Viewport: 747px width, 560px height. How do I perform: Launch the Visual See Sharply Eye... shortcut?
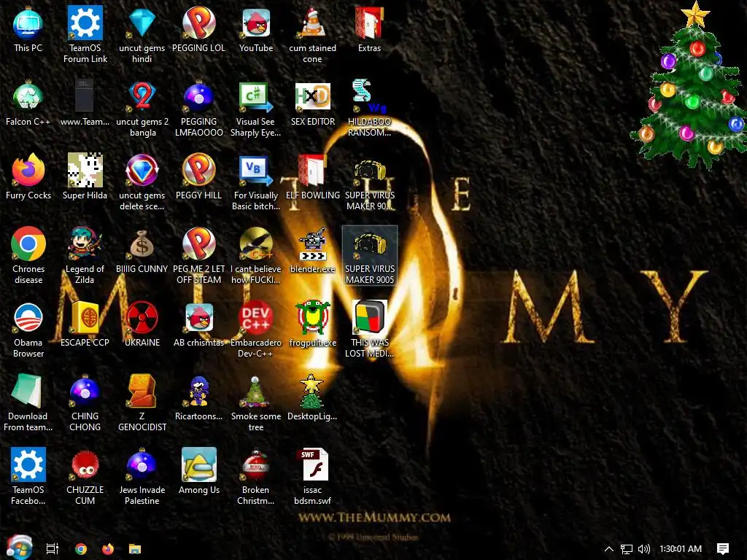[256, 109]
